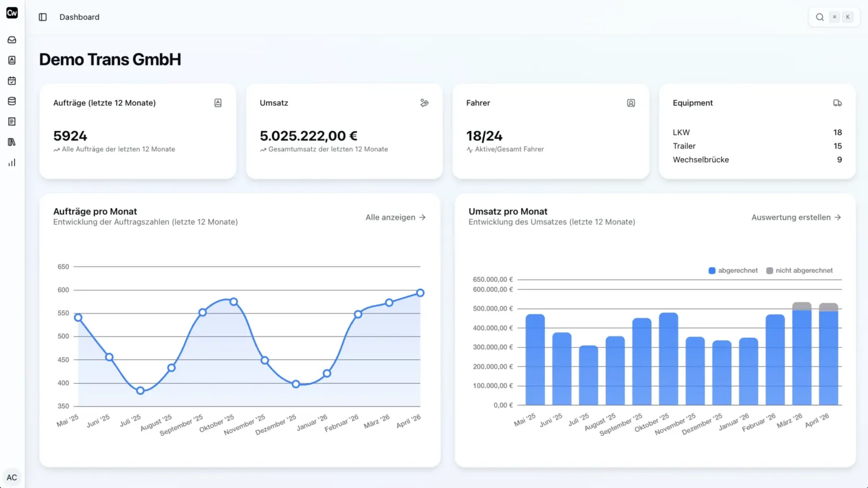The height and width of the screenshot is (488, 868).
Task: Open the inbox from the sidebar
Action: pyautogui.click(x=11, y=40)
